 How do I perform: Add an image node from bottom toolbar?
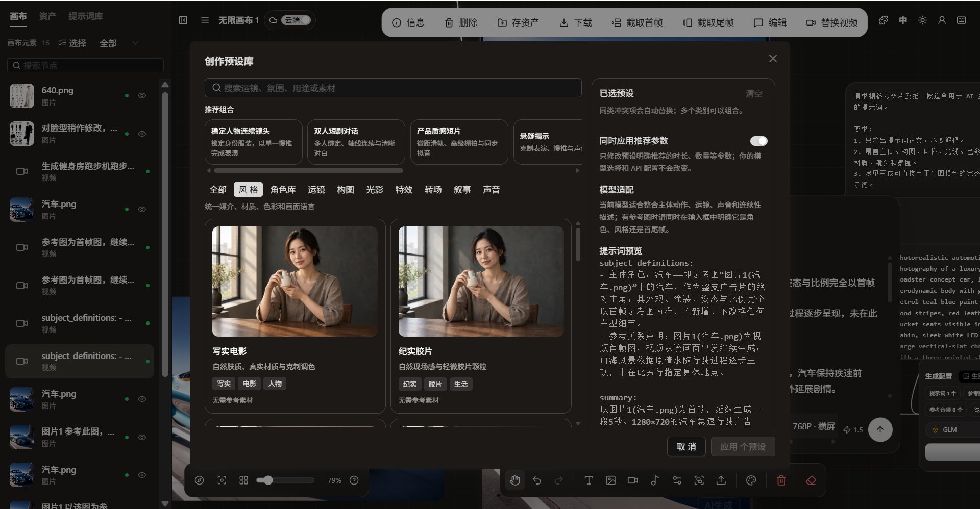click(610, 480)
